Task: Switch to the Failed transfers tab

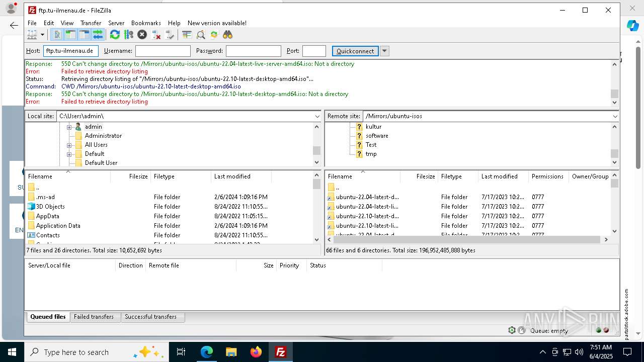Action: coord(94,317)
